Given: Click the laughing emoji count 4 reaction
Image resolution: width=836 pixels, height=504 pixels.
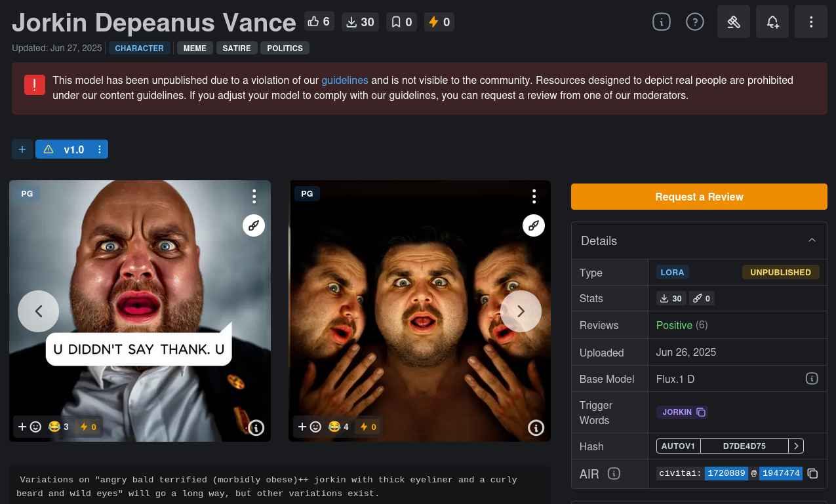Looking at the screenshot, I should [338, 427].
